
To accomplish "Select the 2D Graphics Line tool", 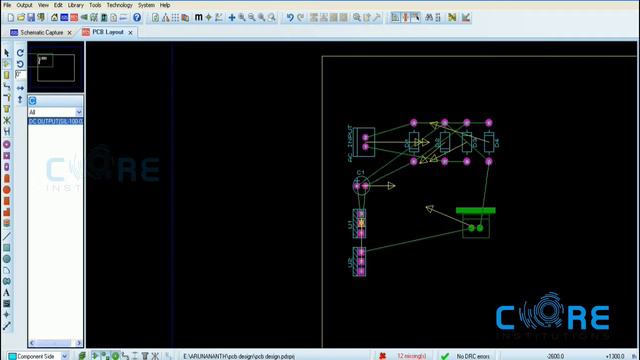I will pos(7,236).
